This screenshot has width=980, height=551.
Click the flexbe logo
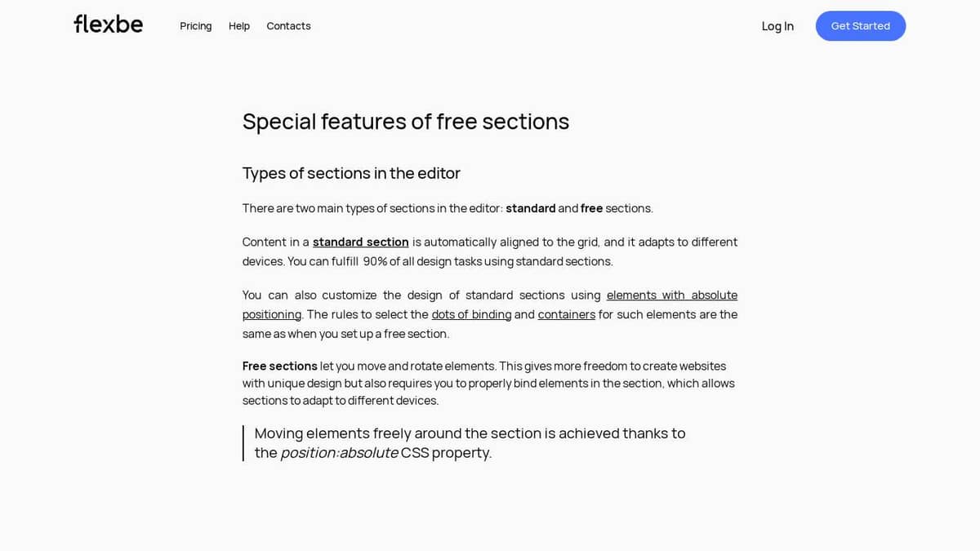click(x=108, y=24)
